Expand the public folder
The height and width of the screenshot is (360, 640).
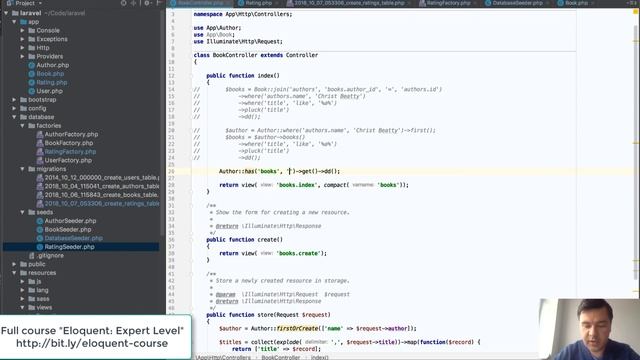14,264
